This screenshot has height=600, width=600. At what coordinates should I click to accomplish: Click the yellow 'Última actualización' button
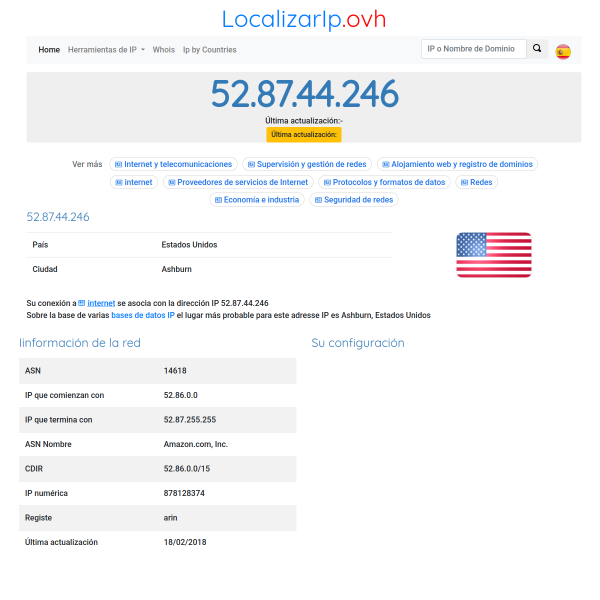[304, 135]
